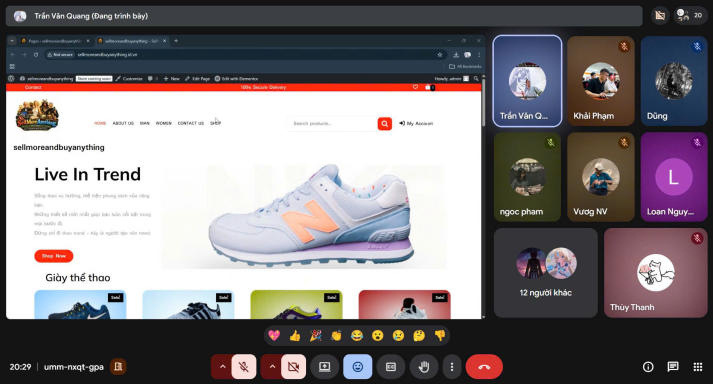Open the 12 người khác tile
Viewport: 713px width, 384px height.
[546, 273]
